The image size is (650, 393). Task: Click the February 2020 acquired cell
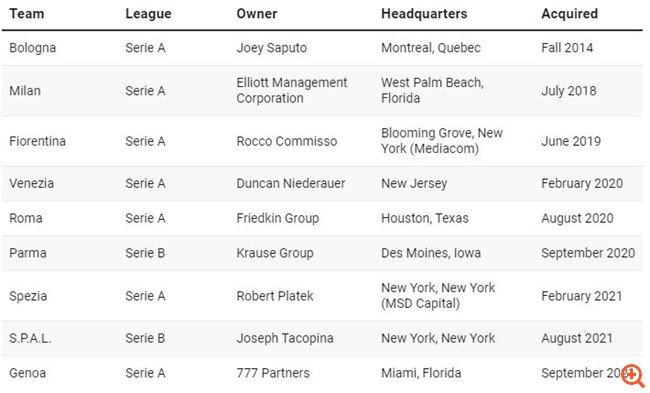[582, 183]
